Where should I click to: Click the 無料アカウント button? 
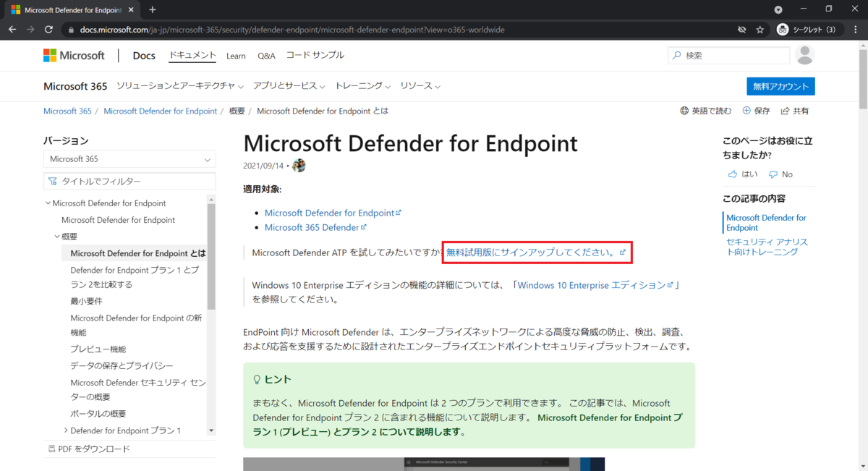click(x=780, y=86)
